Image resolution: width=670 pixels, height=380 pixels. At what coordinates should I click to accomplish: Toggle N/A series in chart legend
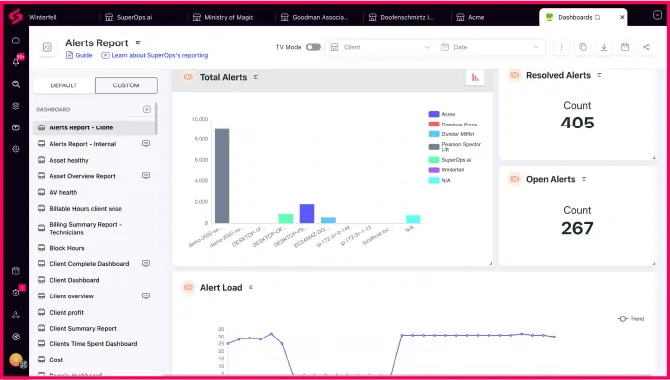point(440,180)
